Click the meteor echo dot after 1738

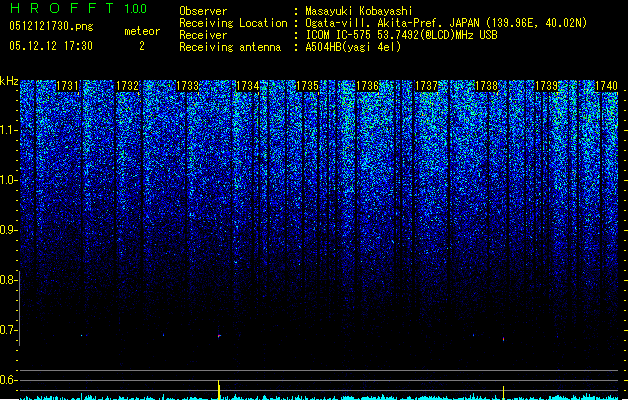click(x=503, y=339)
